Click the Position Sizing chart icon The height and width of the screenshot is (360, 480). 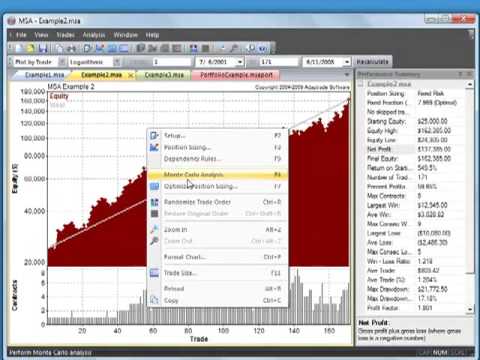[154, 147]
